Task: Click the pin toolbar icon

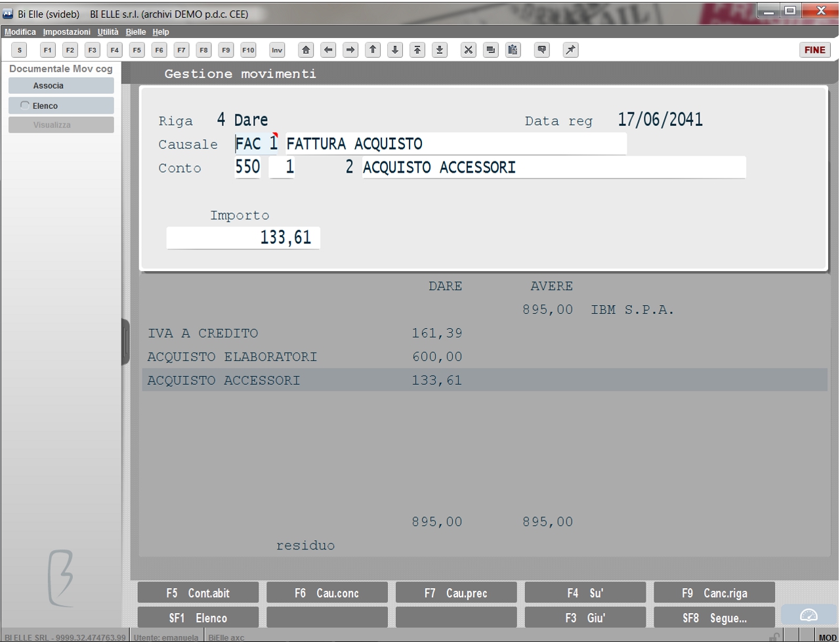Action: (x=570, y=50)
